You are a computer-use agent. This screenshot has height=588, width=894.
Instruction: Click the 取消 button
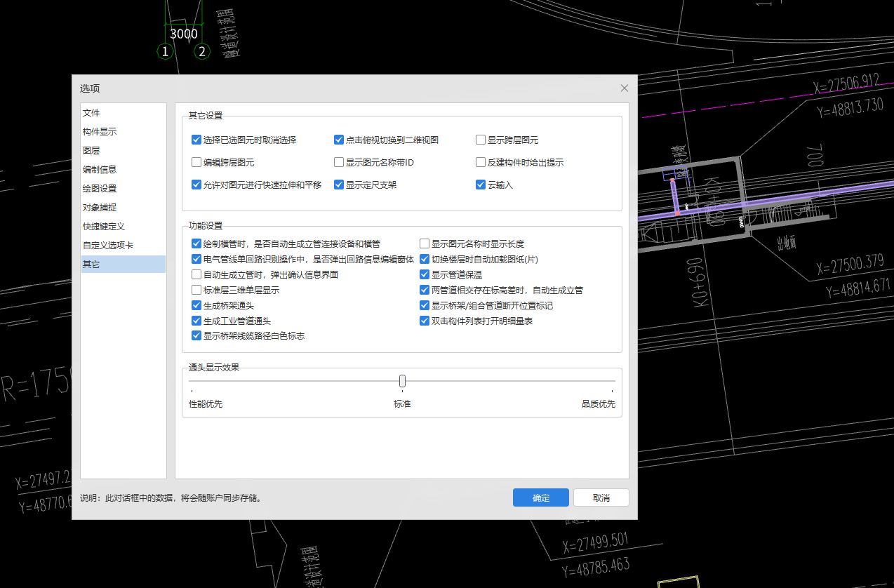601,497
